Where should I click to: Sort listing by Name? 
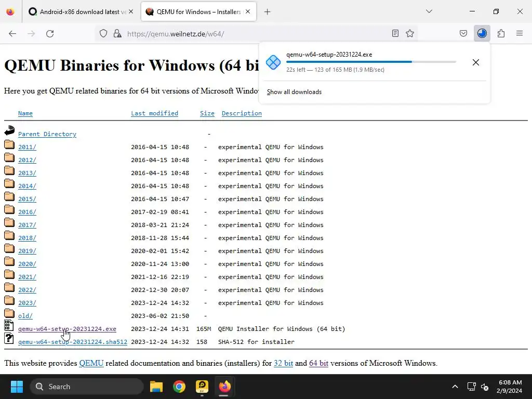tap(25, 113)
